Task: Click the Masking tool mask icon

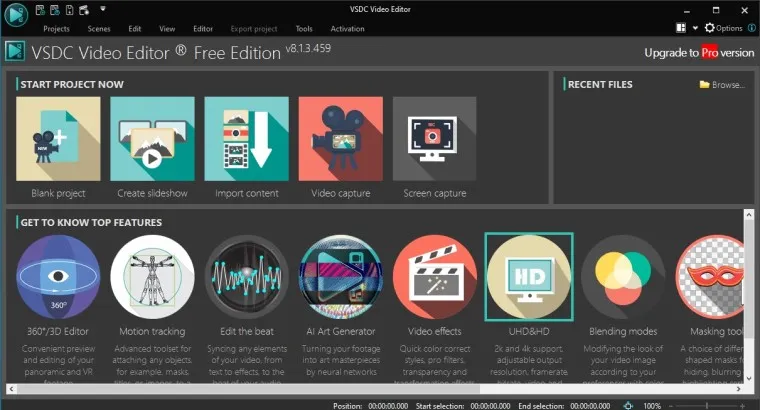Action: tap(710, 277)
